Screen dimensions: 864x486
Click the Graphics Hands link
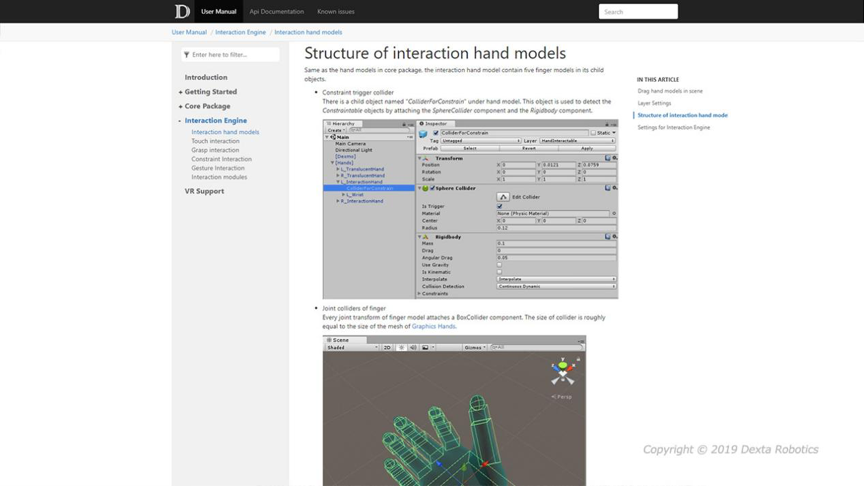click(x=433, y=326)
